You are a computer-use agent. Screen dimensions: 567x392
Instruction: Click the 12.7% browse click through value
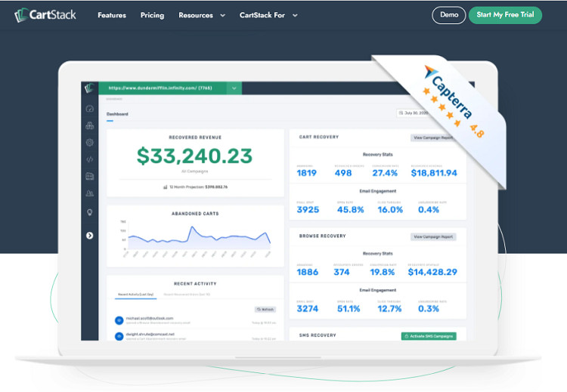click(389, 309)
